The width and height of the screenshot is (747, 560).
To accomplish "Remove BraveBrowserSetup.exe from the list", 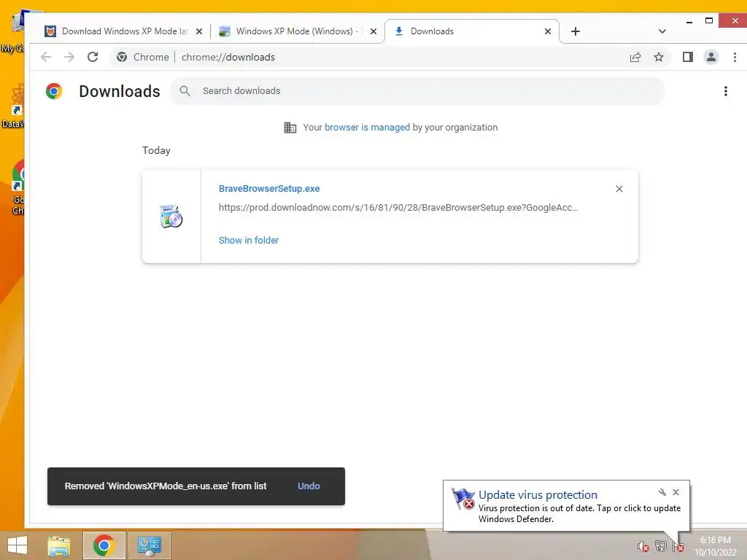I will [x=619, y=189].
